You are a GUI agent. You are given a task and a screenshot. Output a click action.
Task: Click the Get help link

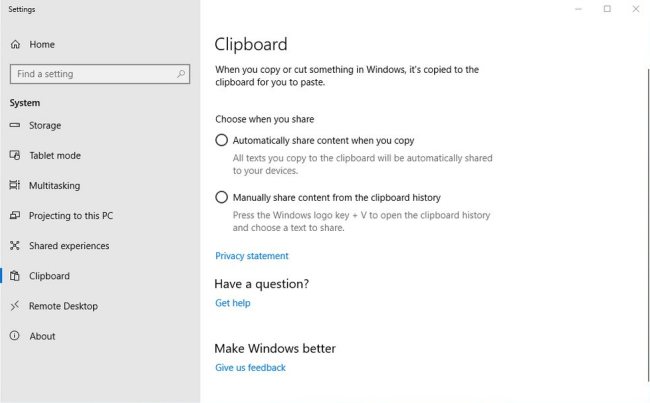click(233, 303)
